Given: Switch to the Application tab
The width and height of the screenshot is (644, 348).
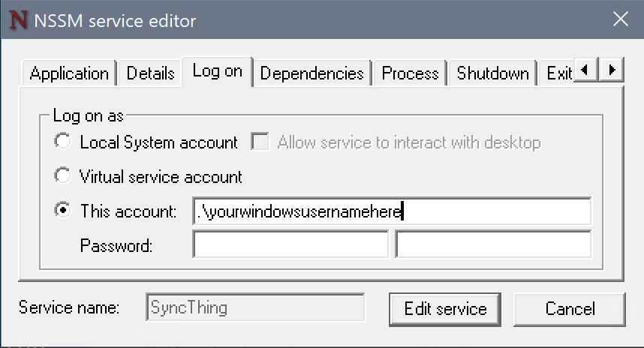Looking at the screenshot, I should [69, 73].
